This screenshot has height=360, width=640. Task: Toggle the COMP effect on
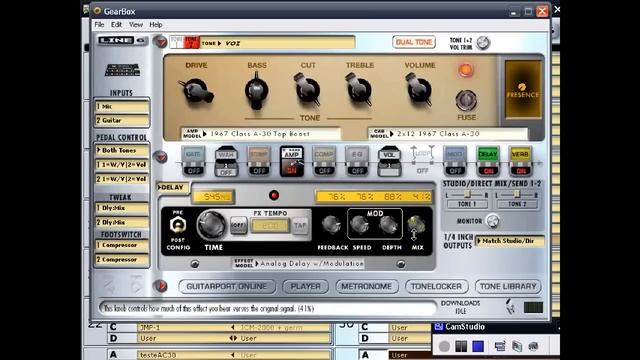coord(324,161)
